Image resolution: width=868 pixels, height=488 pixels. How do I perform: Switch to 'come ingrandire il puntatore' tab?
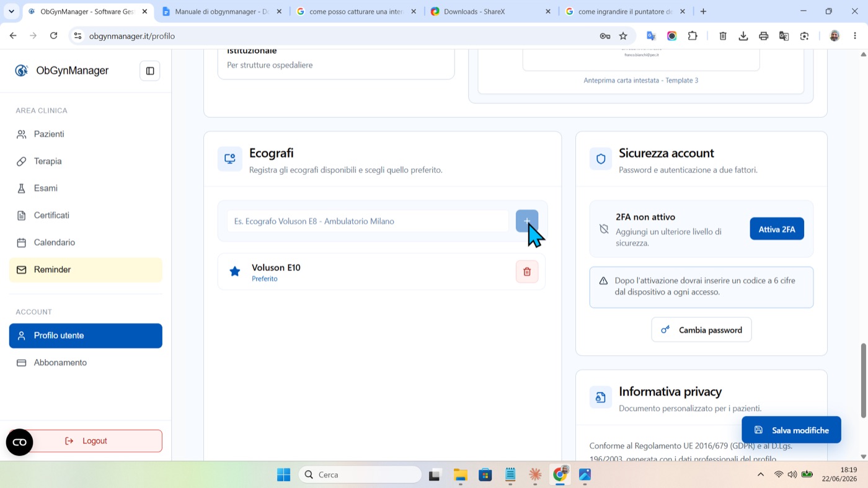[626, 11]
